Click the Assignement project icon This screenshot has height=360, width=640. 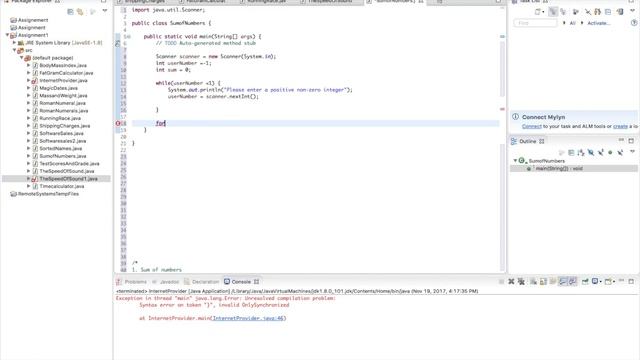(x=13, y=20)
